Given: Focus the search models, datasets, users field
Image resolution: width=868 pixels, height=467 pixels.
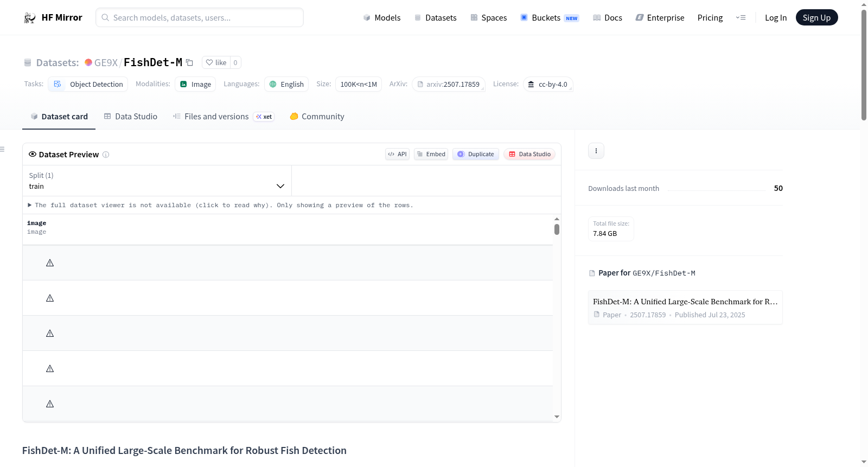Looking at the screenshot, I should (x=200, y=17).
